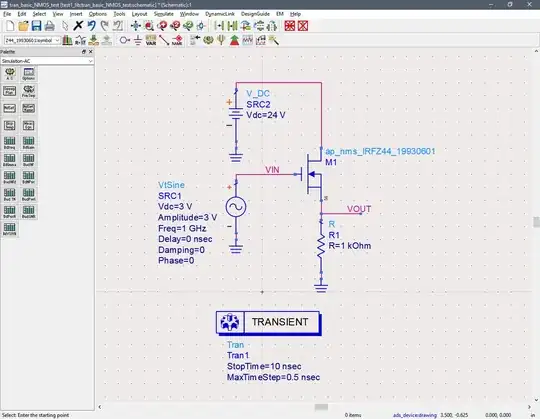Undock the Palette panel
The image size is (540, 419).
tap(84, 52)
